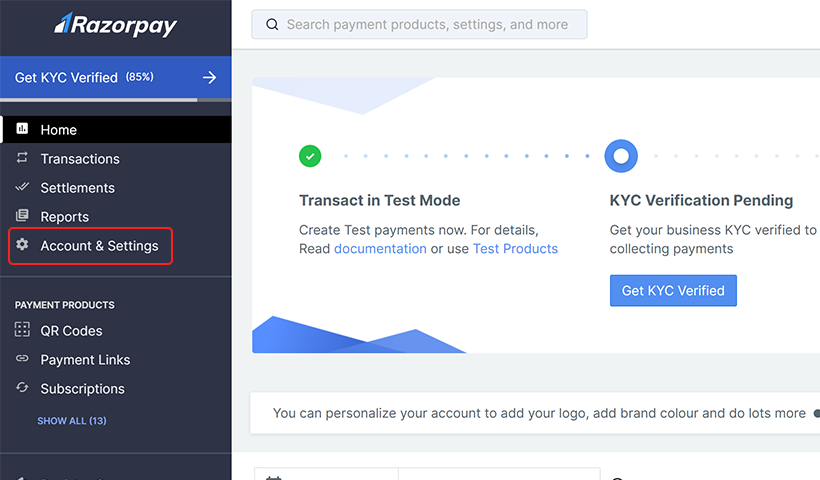Open the Reports section
This screenshot has height=480, width=820.
pos(65,216)
